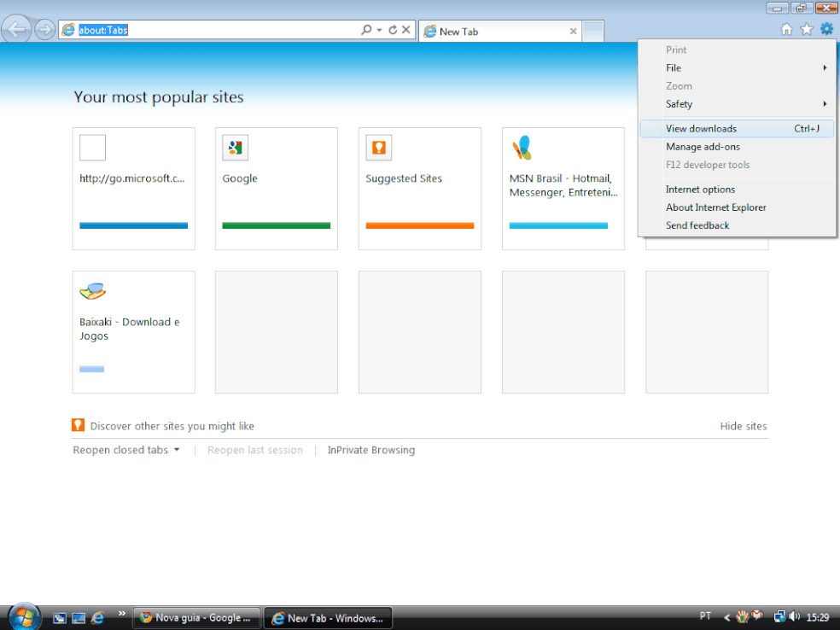Click the network tray icon

point(779,617)
